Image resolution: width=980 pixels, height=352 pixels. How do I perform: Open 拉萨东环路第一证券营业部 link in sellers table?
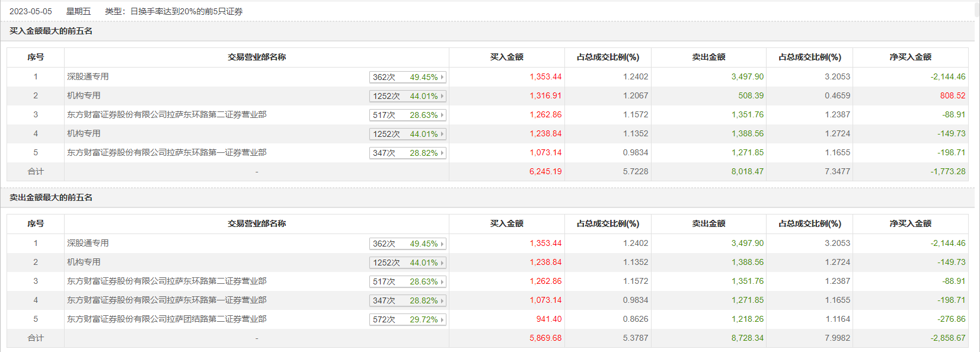click(167, 300)
